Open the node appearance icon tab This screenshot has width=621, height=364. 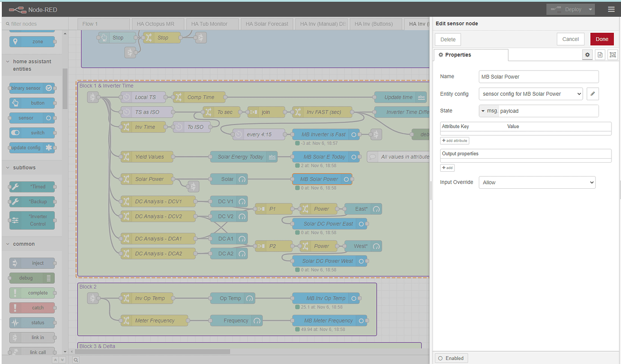[x=612, y=55]
